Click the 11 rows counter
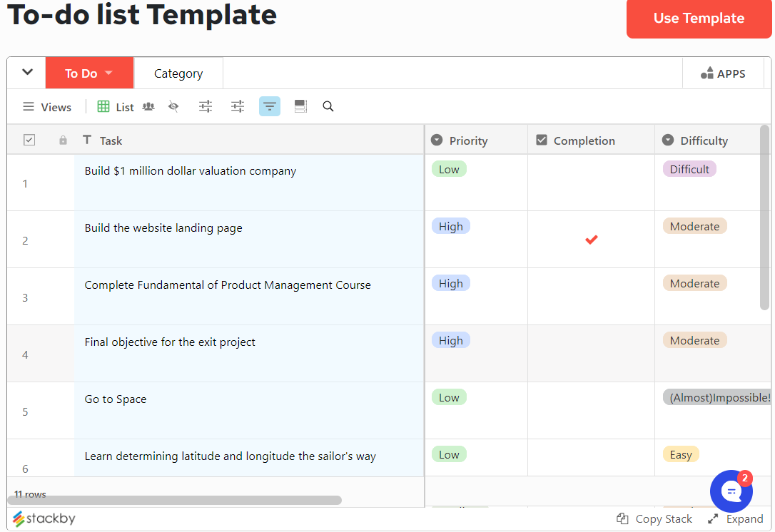The height and width of the screenshot is (532, 775). coord(30,494)
